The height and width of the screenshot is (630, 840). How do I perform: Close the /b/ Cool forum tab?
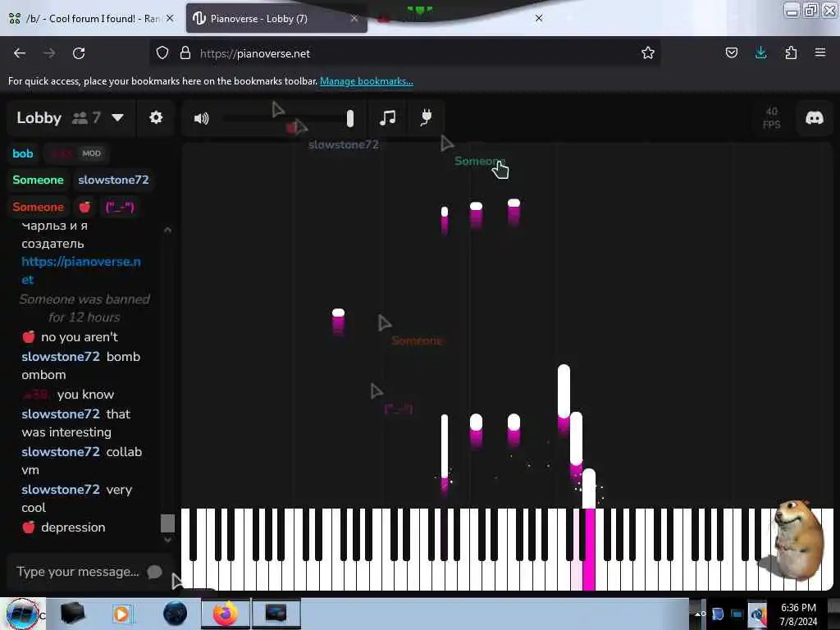click(x=170, y=18)
